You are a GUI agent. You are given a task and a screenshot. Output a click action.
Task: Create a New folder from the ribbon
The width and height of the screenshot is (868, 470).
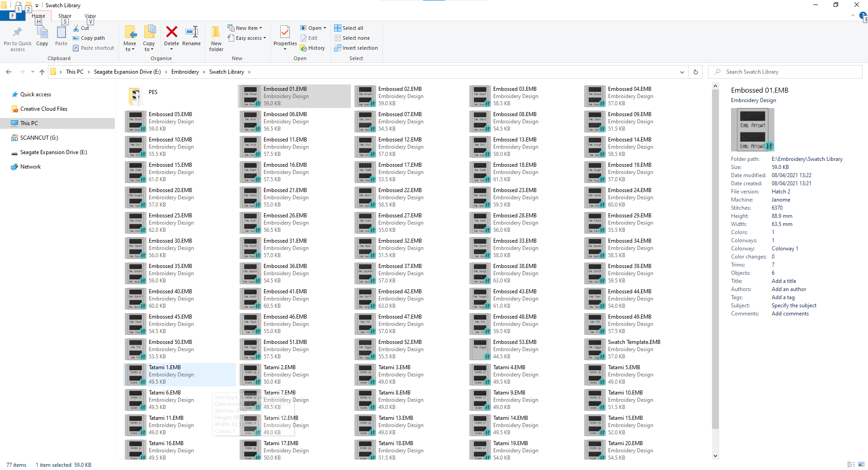tap(216, 38)
